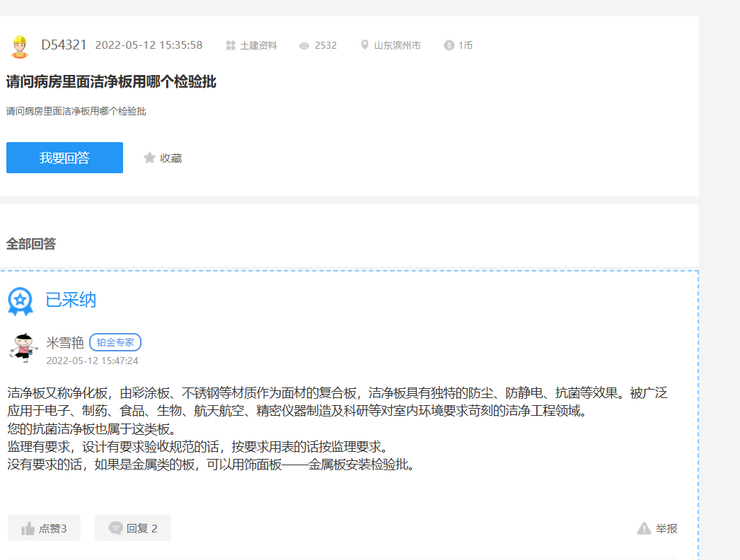Click the eye view-count icon

pos(304,46)
